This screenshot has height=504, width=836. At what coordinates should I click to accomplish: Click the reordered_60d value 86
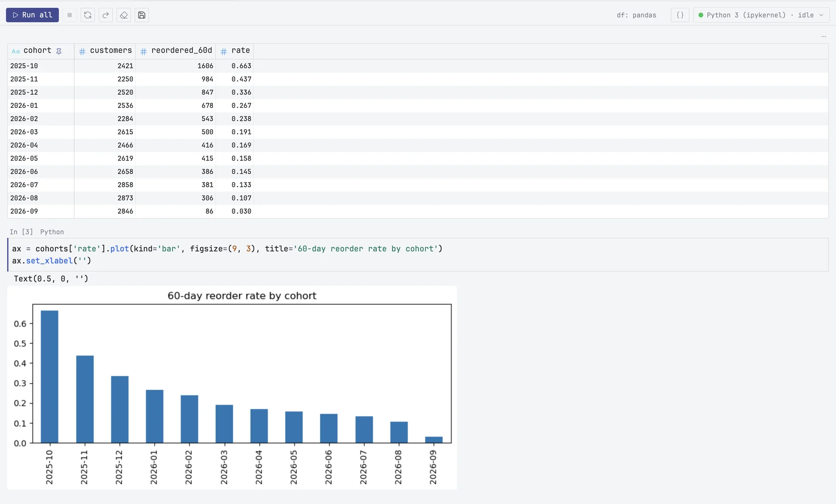tap(209, 211)
